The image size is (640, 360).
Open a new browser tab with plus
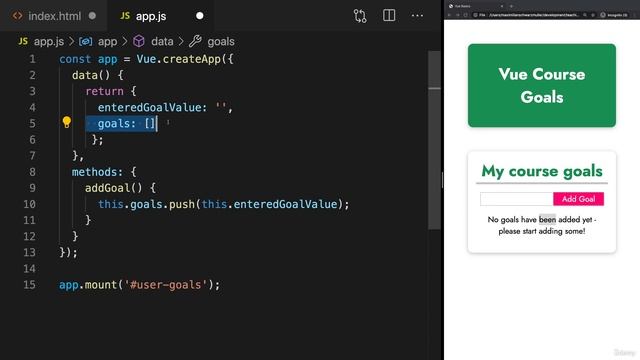coord(511,6)
